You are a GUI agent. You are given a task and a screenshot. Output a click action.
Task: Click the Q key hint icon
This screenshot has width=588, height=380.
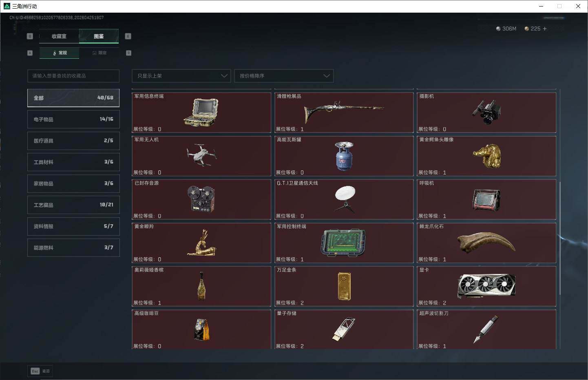[x=30, y=36]
